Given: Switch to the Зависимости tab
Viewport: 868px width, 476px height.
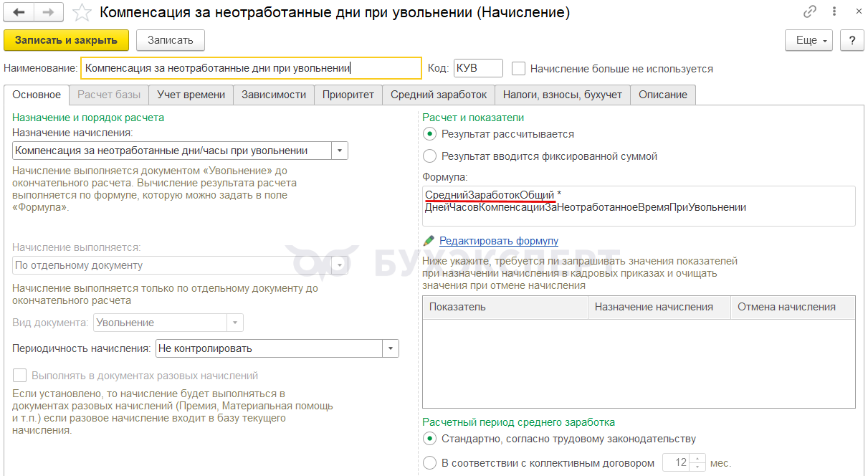Looking at the screenshot, I should pyautogui.click(x=274, y=95).
